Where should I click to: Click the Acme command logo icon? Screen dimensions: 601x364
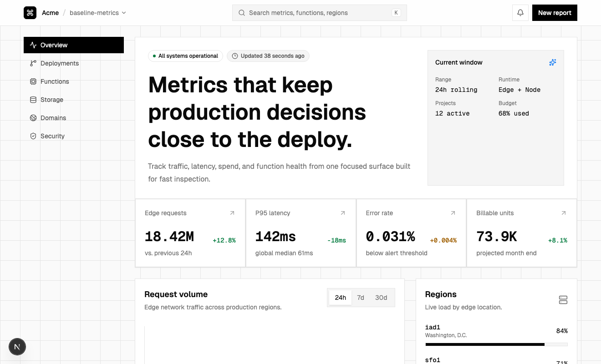point(30,13)
